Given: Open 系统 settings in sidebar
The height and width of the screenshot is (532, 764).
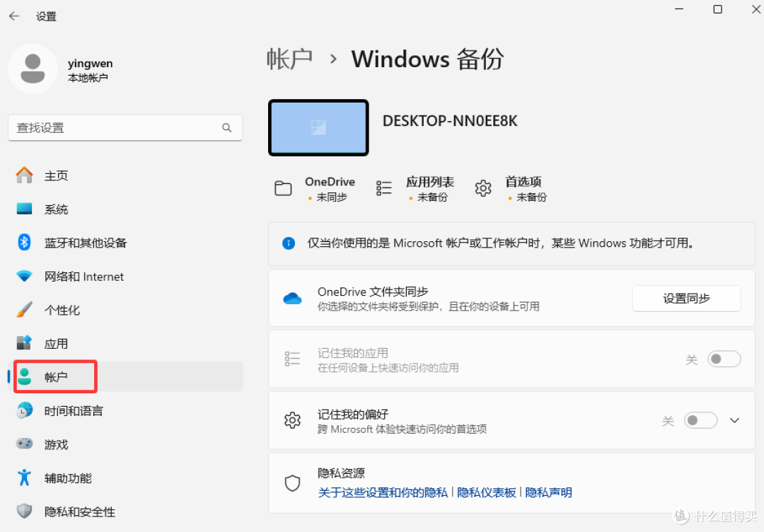Looking at the screenshot, I should (x=125, y=209).
